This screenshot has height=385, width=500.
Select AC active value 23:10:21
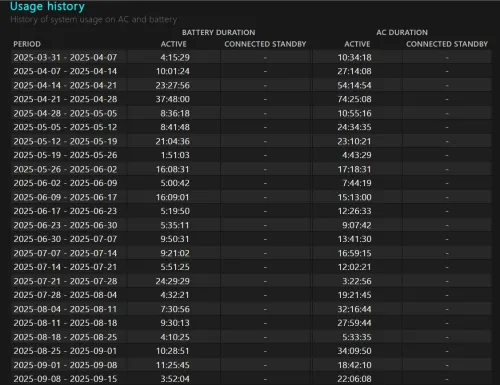(354, 141)
